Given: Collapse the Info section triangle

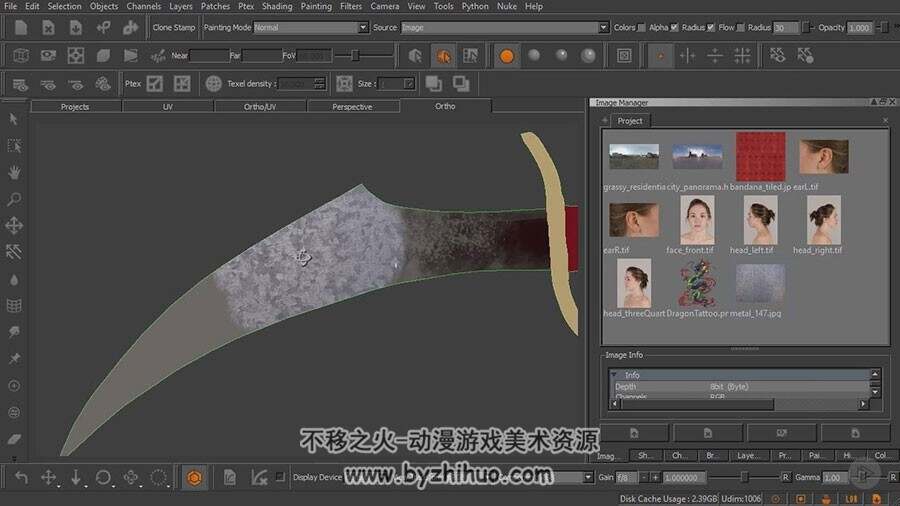Looking at the screenshot, I should (x=614, y=375).
